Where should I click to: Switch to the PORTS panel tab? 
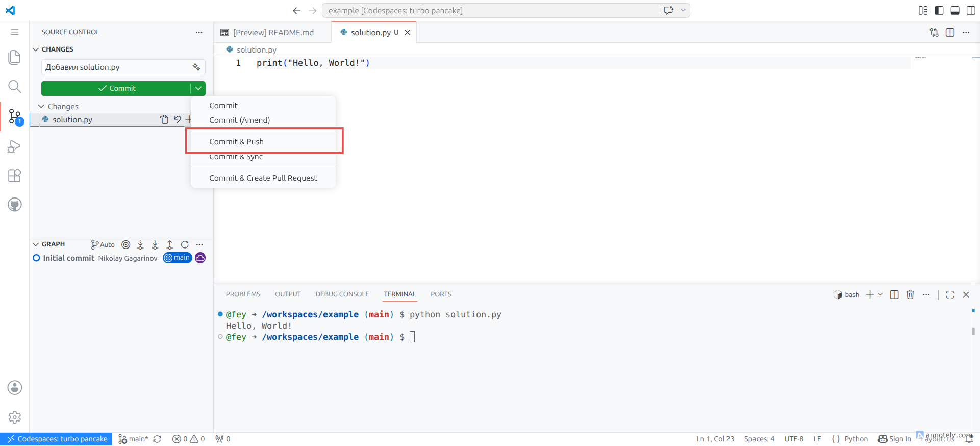(441, 294)
